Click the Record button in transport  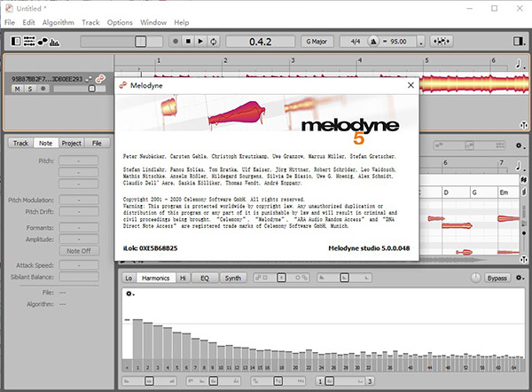(176, 41)
